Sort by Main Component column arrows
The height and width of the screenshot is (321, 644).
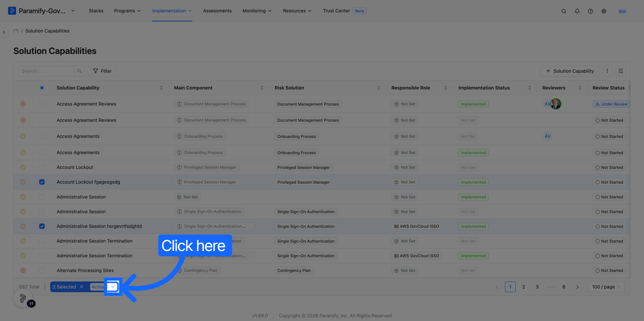click(262, 88)
